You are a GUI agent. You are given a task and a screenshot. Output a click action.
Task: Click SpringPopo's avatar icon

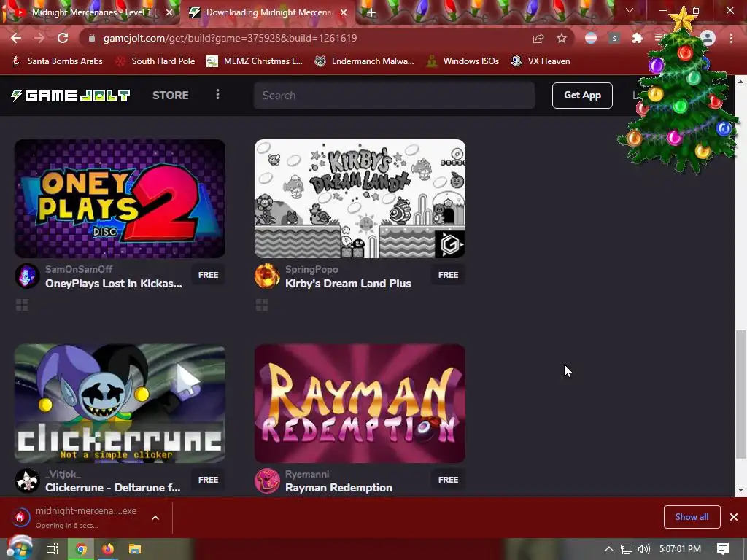[267, 276]
